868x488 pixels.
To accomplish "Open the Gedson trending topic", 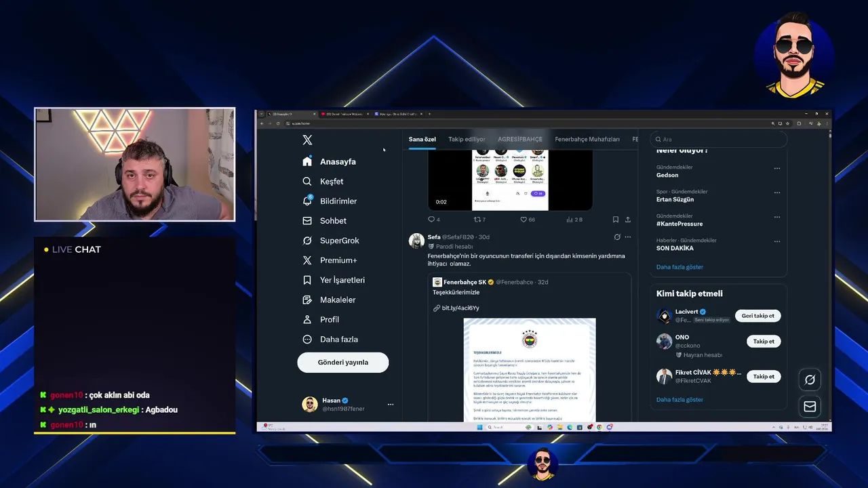I will [667, 175].
